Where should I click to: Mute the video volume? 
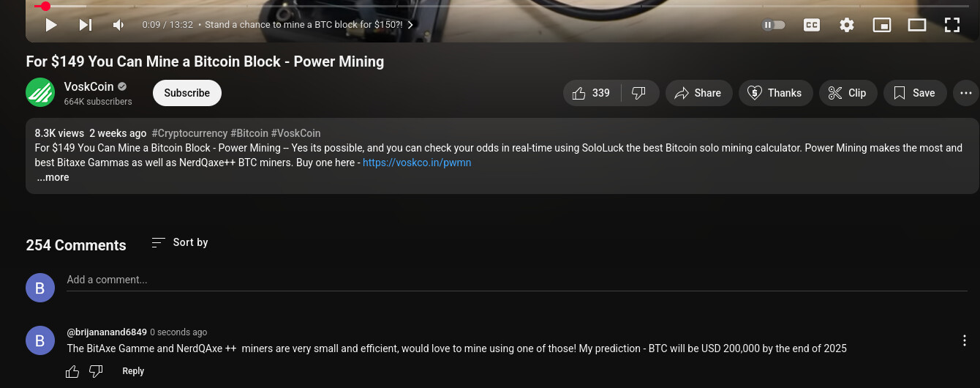[118, 25]
